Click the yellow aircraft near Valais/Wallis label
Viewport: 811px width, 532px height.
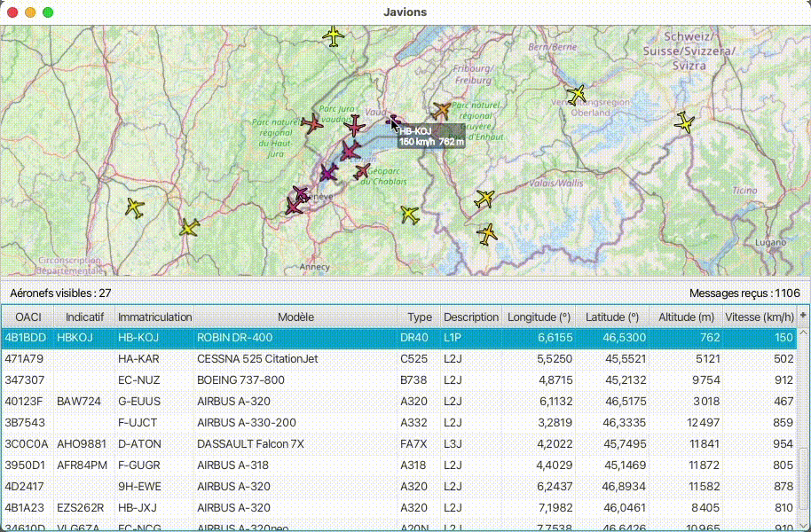click(x=484, y=199)
